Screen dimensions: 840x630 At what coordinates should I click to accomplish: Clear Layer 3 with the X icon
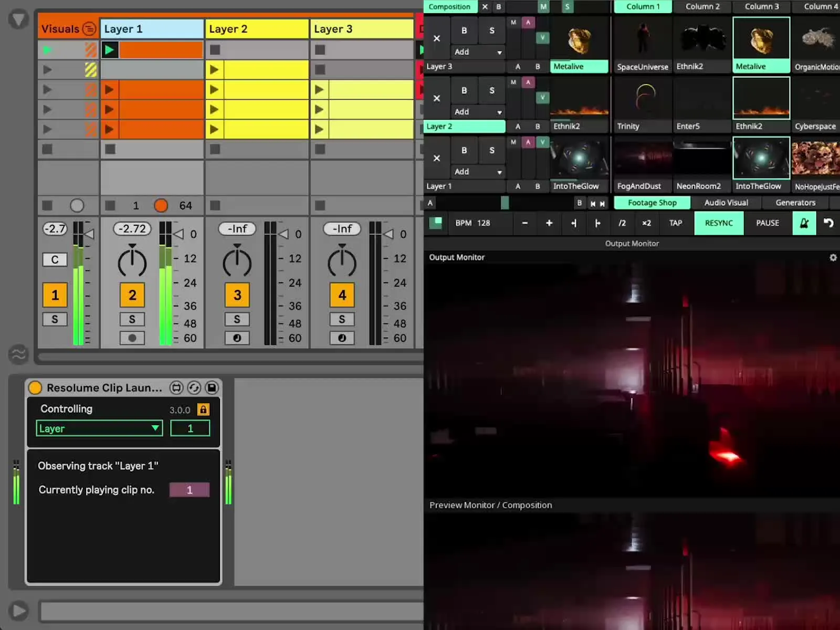437,38
